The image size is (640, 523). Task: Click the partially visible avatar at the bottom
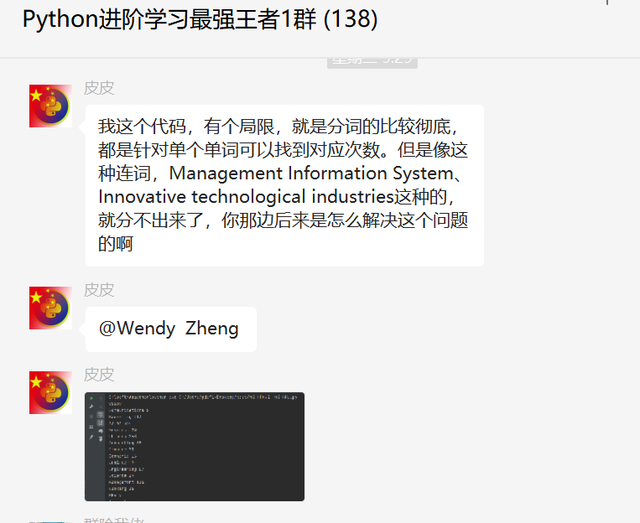click(x=51, y=522)
